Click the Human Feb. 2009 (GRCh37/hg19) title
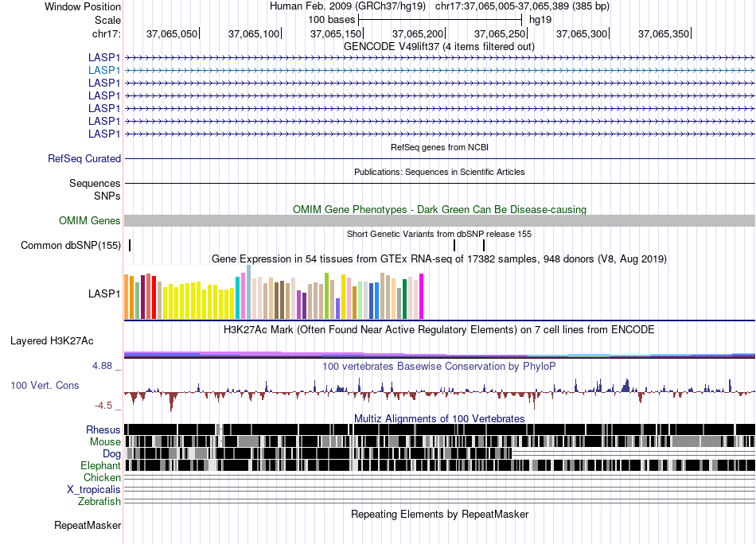 pyautogui.click(x=347, y=6)
